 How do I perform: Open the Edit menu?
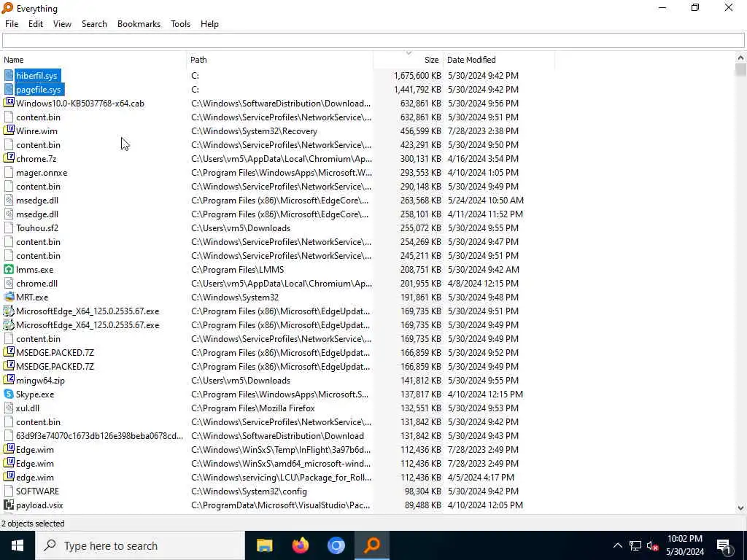pos(36,24)
